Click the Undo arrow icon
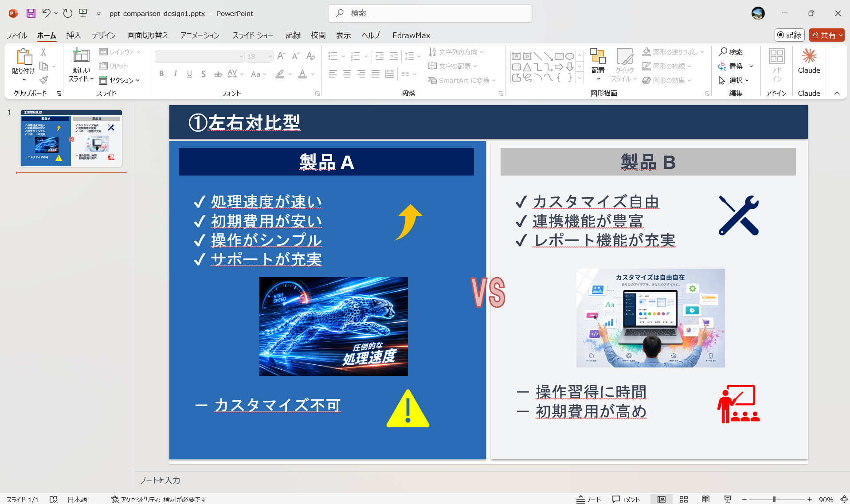The image size is (850, 504). tap(46, 13)
